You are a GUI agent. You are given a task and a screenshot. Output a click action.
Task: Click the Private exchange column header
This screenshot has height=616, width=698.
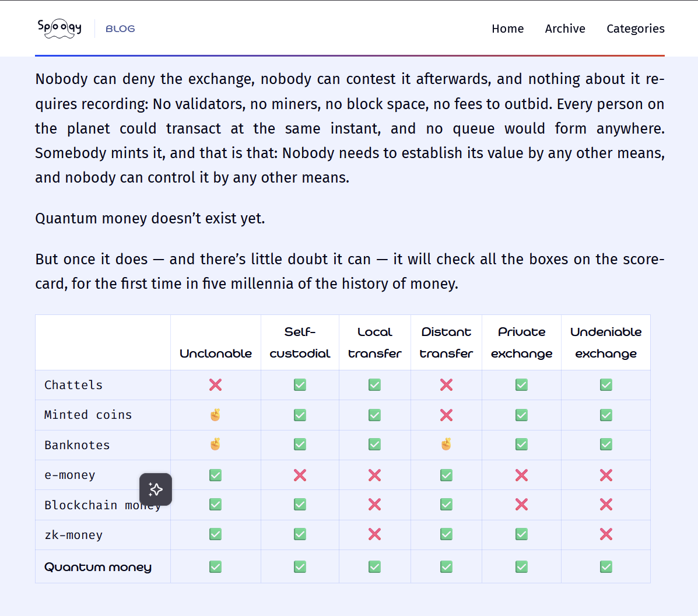pos(521,342)
